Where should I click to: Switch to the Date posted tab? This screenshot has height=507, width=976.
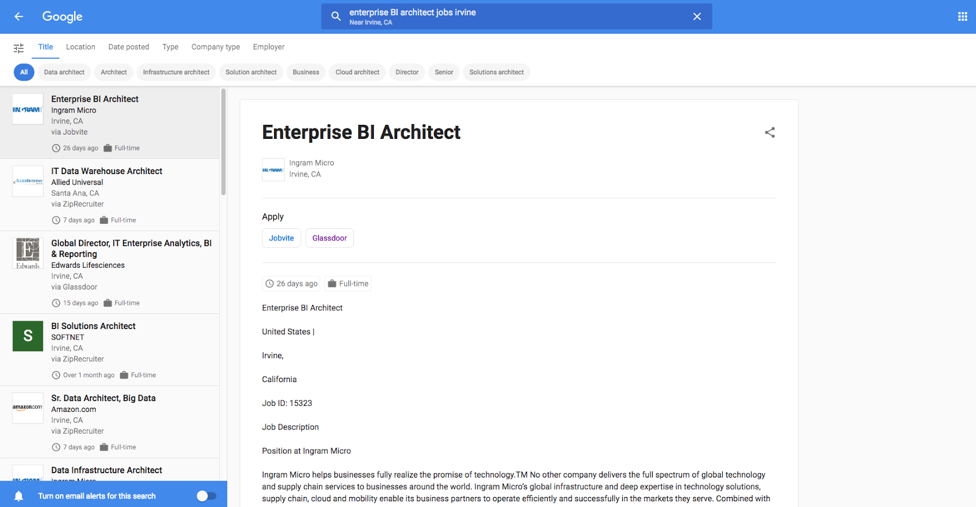(x=129, y=47)
